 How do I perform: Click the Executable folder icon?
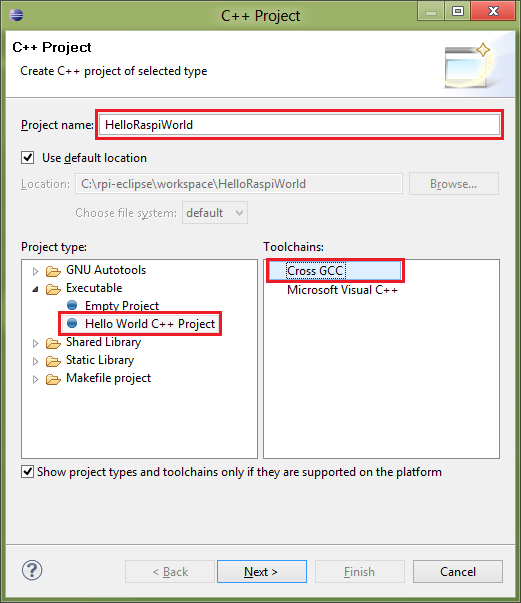tap(53, 289)
